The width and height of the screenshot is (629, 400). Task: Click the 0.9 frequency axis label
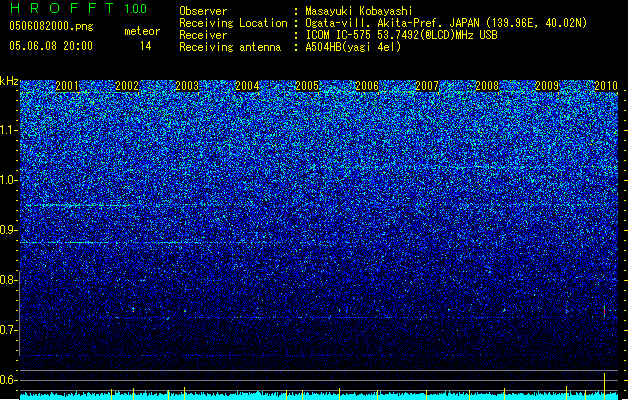click(x=9, y=230)
